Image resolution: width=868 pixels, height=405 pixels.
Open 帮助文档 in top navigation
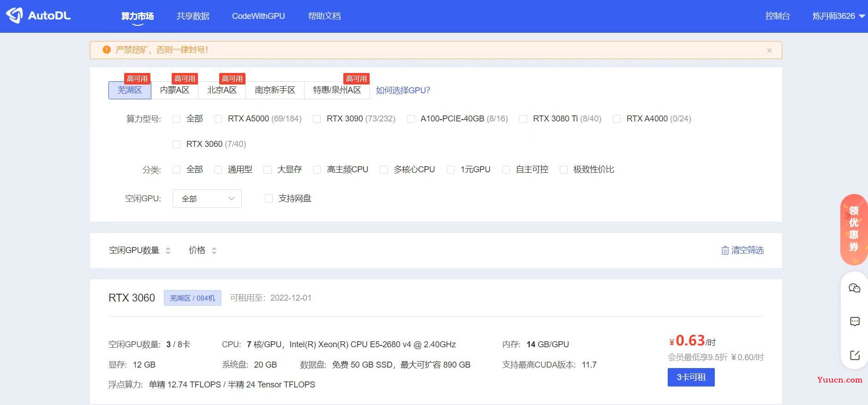[324, 16]
